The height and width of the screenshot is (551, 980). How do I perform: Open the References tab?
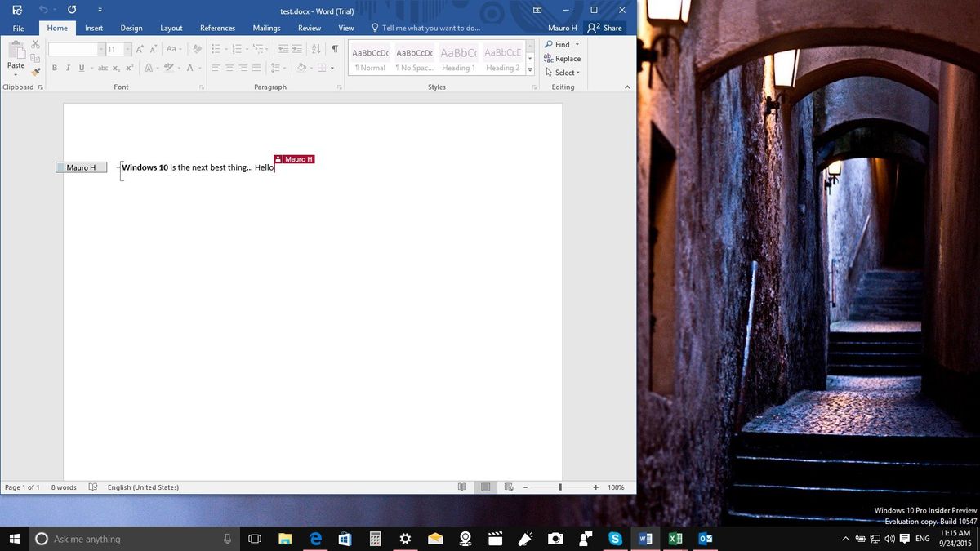(x=217, y=28)
